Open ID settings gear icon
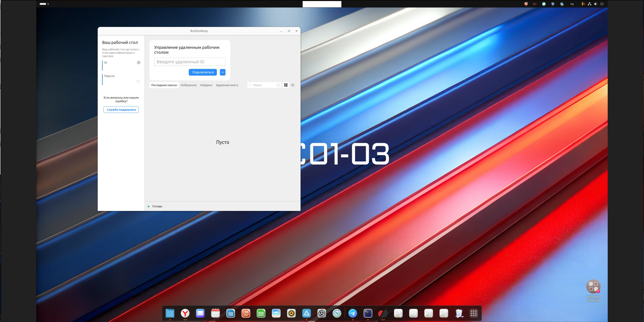The image size is (644, 322). click(x=139, y=63)
